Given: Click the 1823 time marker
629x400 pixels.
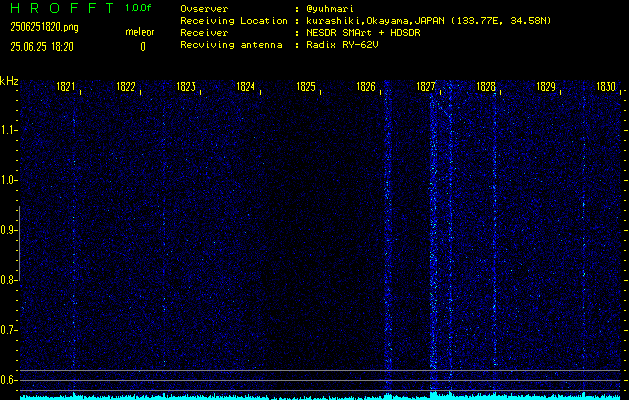Looking at the screenshot, I should [x=186, y=87].
